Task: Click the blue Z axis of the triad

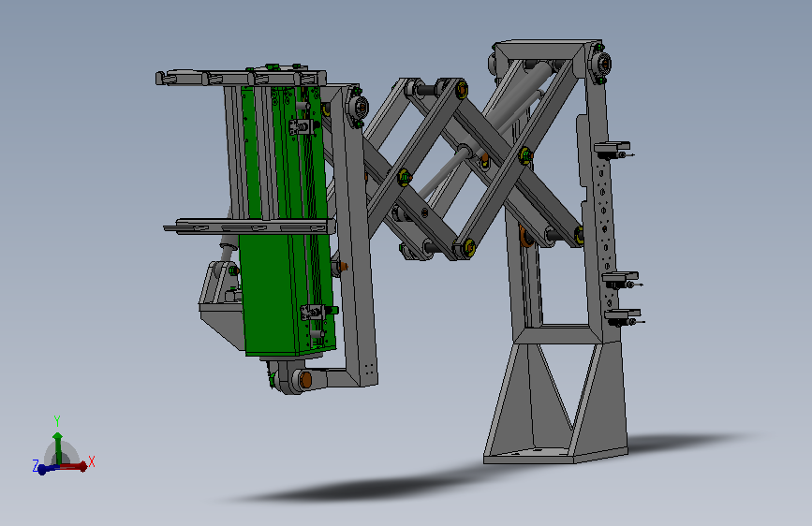Action: click(48, 469)
